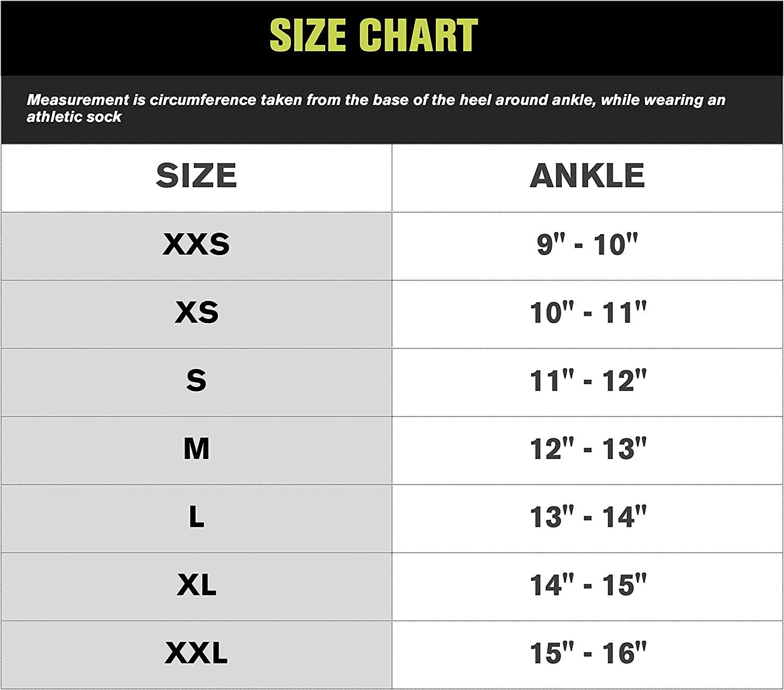Screen dimensions: 784x690
Task: Select the 11" - 12" ankle measurement
Action: 587,381
